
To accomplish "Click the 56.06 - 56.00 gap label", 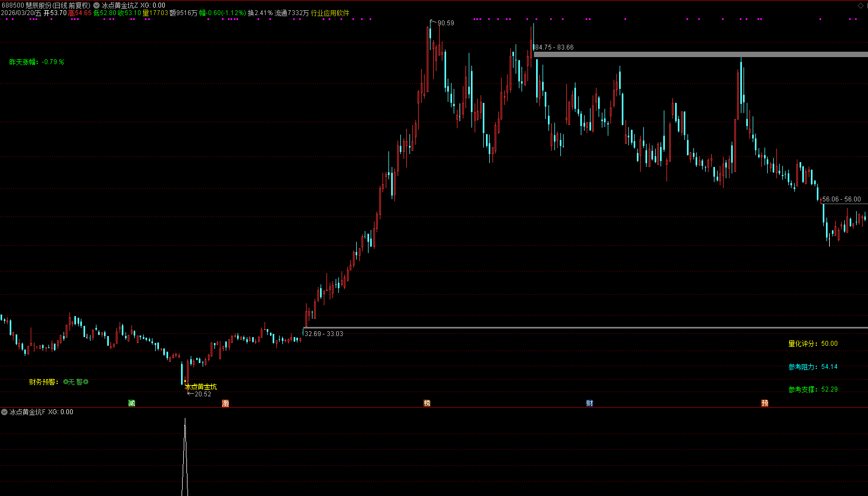I will coord(842,199).
